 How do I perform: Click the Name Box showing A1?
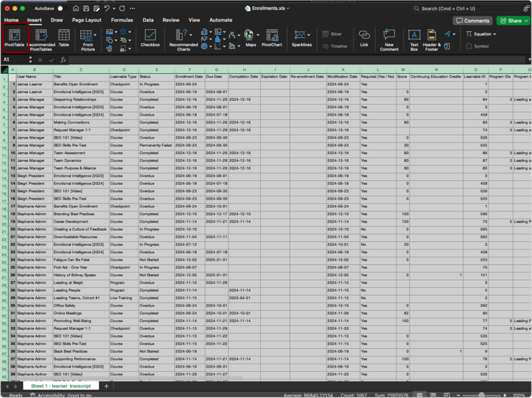15,60
